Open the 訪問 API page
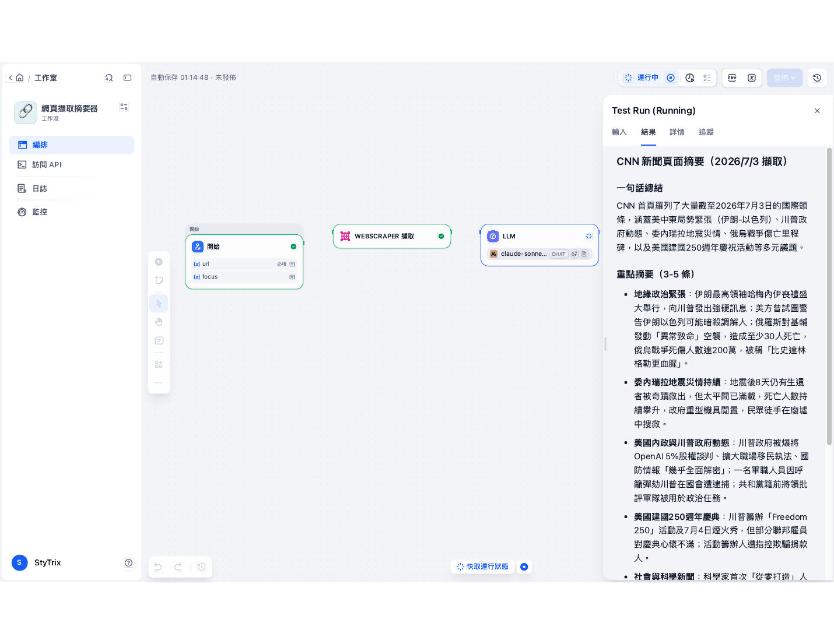834x644 pixels. [72, 165]
